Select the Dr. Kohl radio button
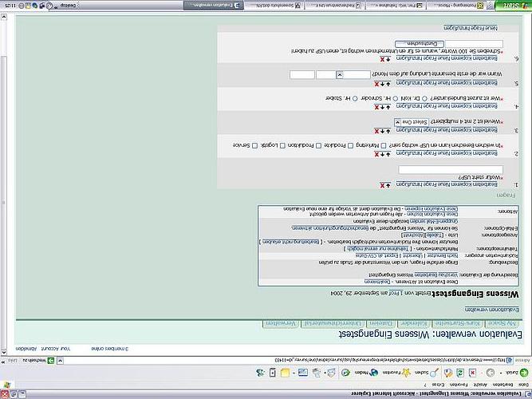The height and width of the screenshot is (399, 532). click(x=424, y=98)
